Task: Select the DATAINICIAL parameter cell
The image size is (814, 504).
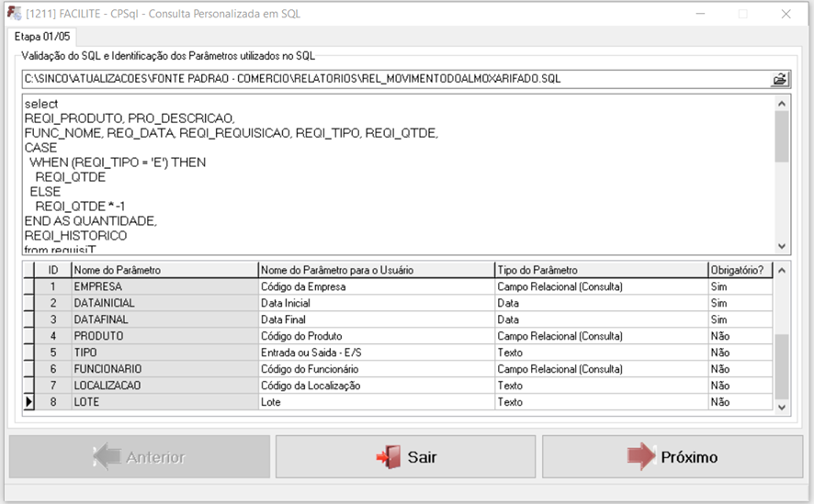Action: [x=164, y=303]
